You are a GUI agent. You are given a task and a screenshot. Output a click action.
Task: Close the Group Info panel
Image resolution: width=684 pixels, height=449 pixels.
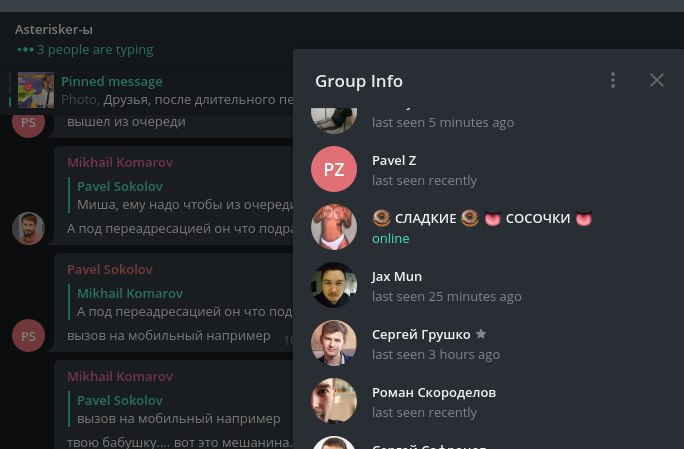pos(657,80)
